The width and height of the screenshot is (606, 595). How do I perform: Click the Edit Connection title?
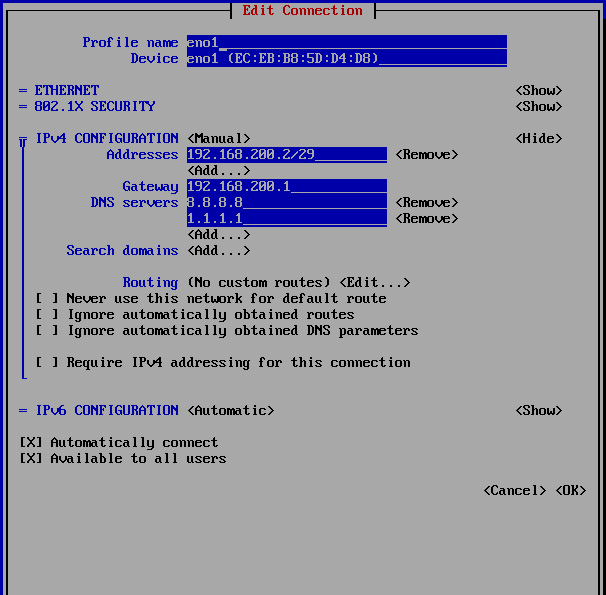[303, 10]
